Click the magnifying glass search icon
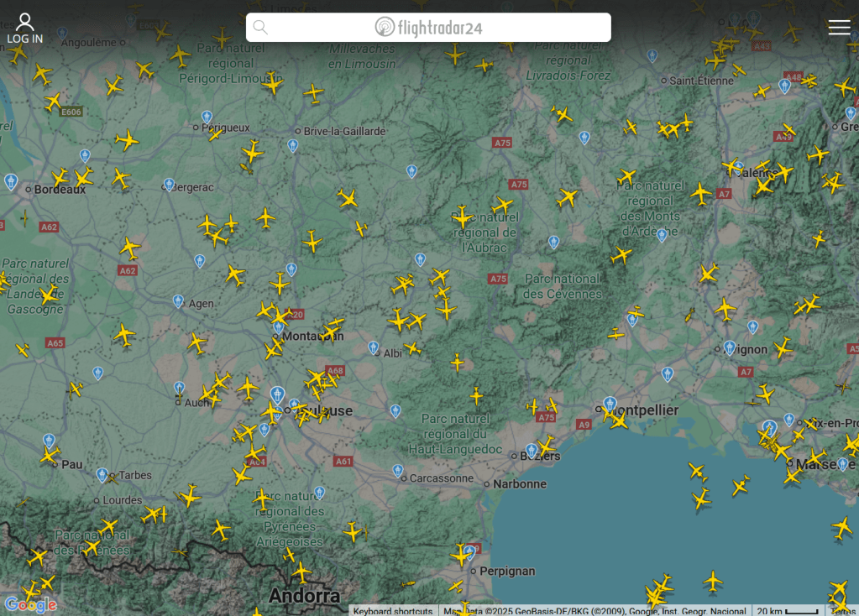859x616 pixels. tap(260, 28)
